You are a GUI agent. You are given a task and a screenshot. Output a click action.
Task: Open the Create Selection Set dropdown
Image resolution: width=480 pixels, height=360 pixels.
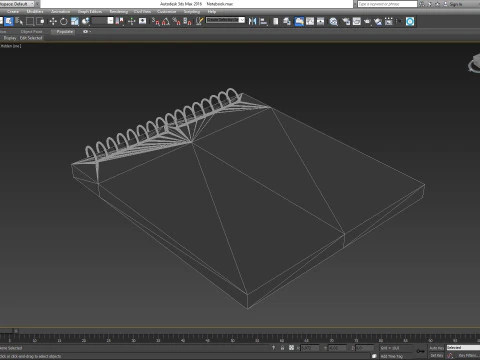[x=225, y=20]
